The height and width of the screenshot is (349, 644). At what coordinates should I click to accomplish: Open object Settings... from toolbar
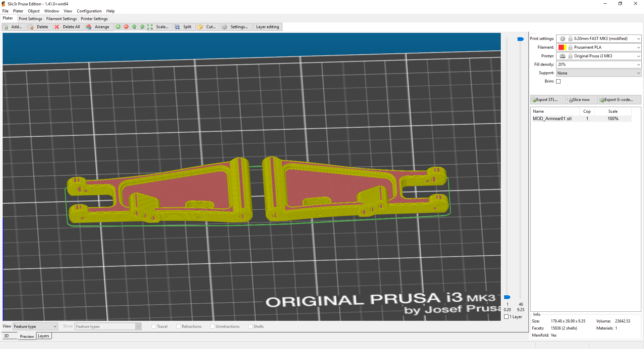236,27
